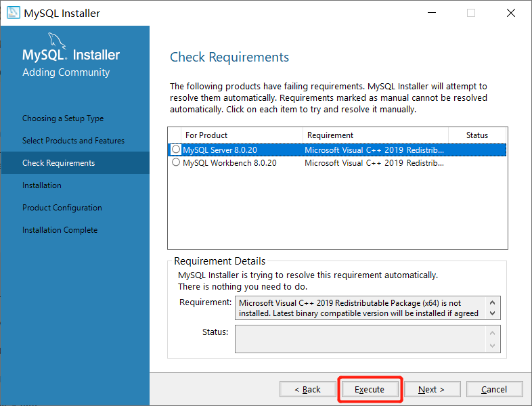
Task: Click the MySQL dolphin logo in sidebar
Action: [57, 41]
